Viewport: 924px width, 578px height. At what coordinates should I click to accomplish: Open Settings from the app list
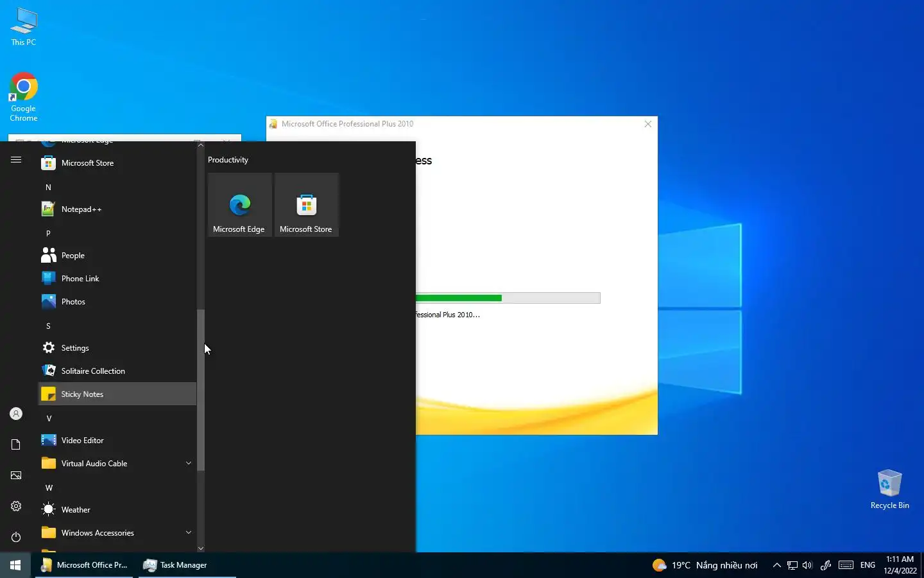click(x=117, y=348)
